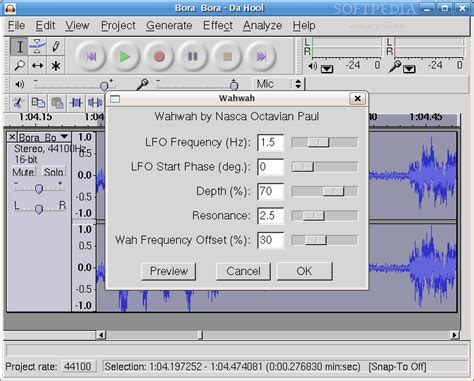The image size is (474, 381).
Task: Click the horizontal scrollbar left arrow
Action: pyautogui.click(x=101, y=335)
